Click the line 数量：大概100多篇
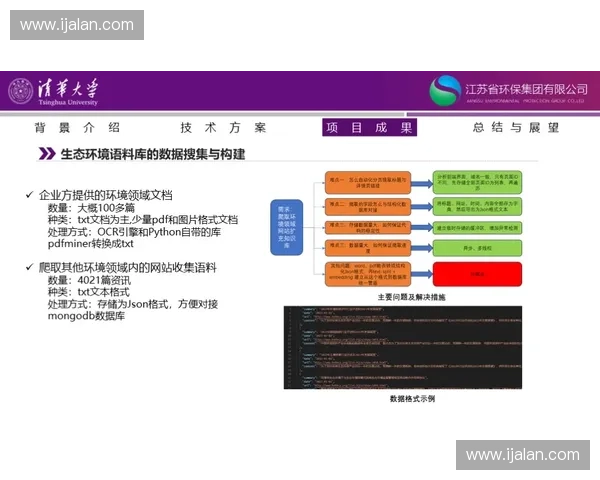This screenshot has height=480, width=600. (91, 208)
